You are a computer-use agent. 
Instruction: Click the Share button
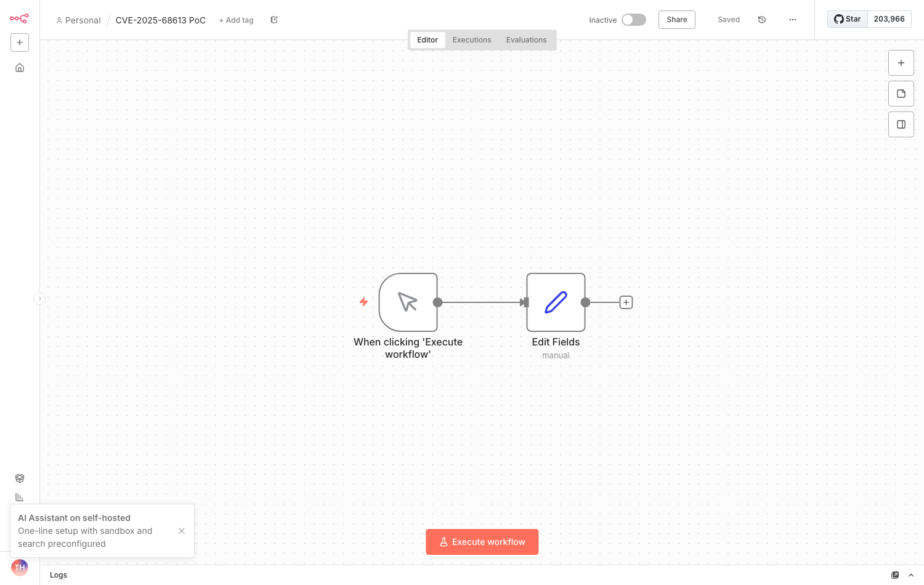677,20
